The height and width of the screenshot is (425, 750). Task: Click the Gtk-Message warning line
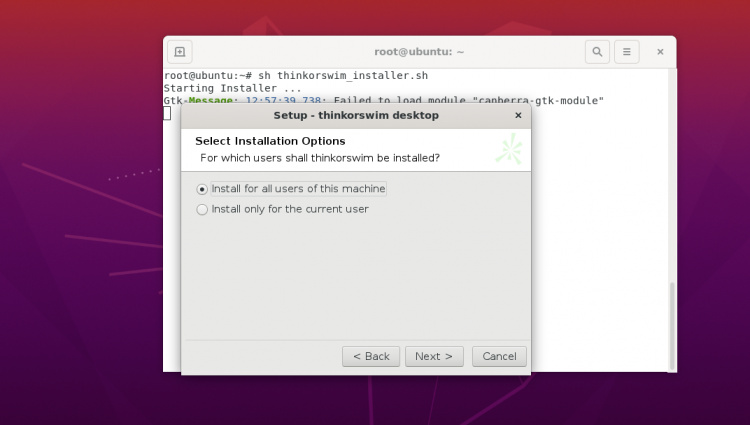(x=384, y=100)
